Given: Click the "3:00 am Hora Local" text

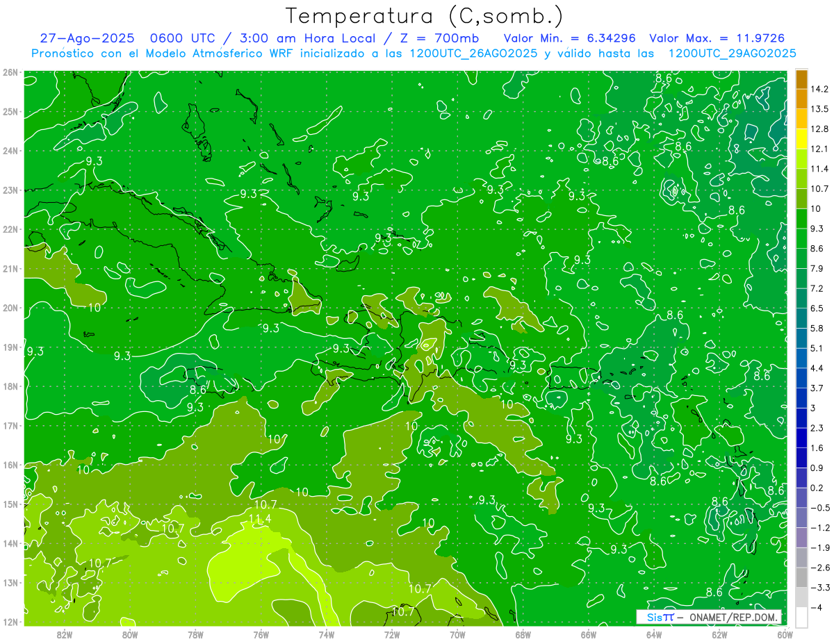Looking at the screenshot, I should click(306, 38).
